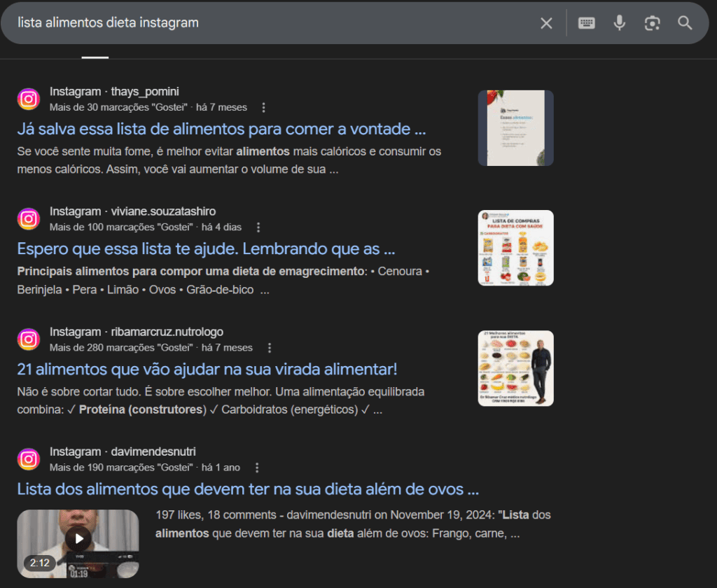Open more options for the viviane.souzatashiro result

click(x=258, y=227)
